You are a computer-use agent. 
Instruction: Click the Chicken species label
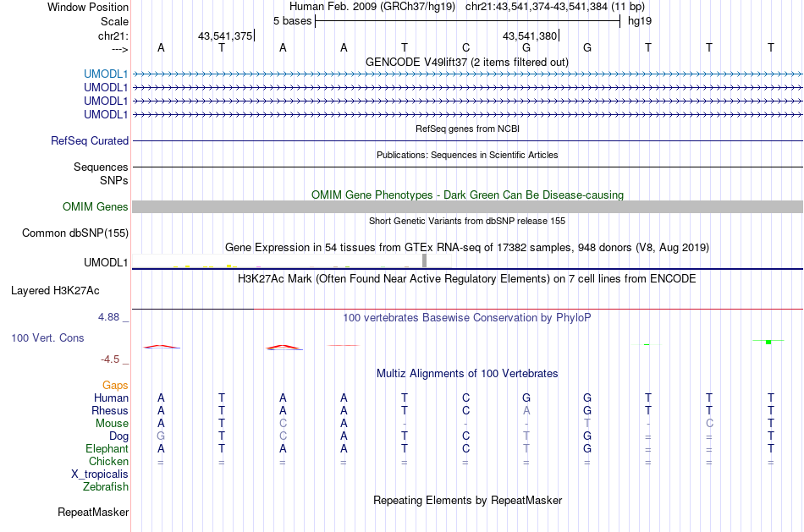[108, 461]
